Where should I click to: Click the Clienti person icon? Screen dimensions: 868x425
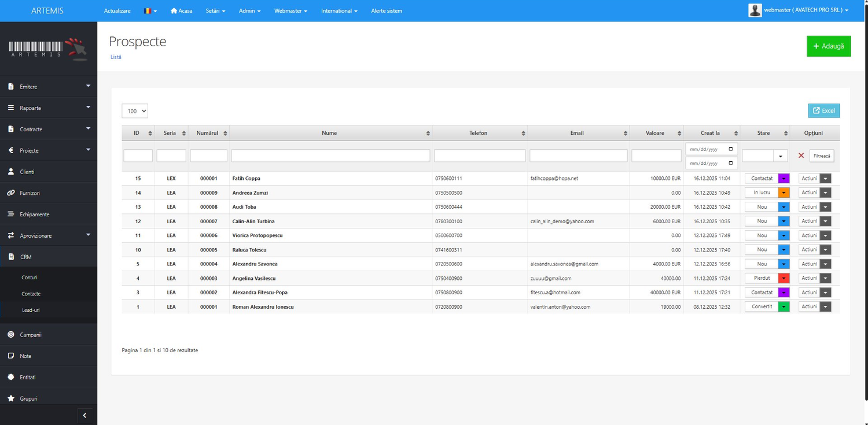pos(11,172)
